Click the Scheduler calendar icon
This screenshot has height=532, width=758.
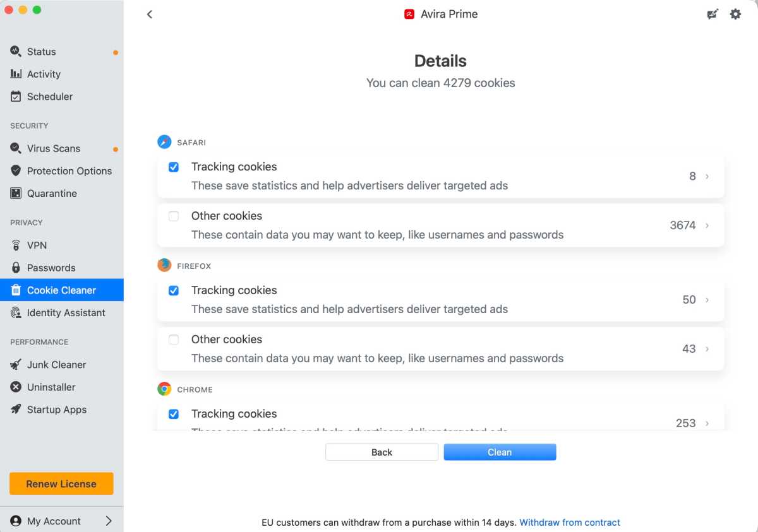pos(16,97)
